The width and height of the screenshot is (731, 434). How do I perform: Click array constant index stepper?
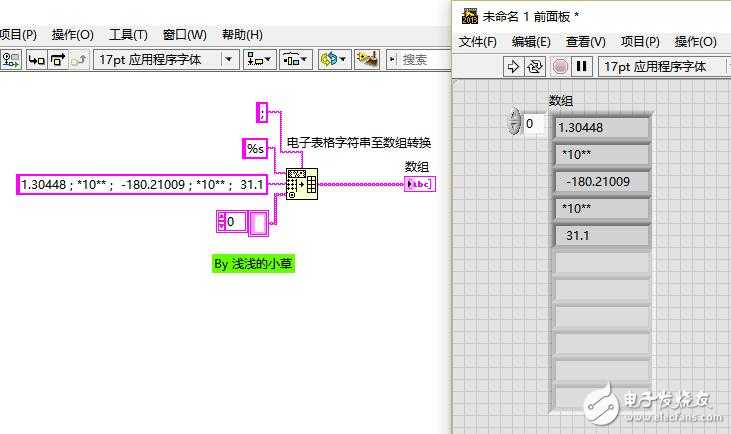(x=221, y=222)
